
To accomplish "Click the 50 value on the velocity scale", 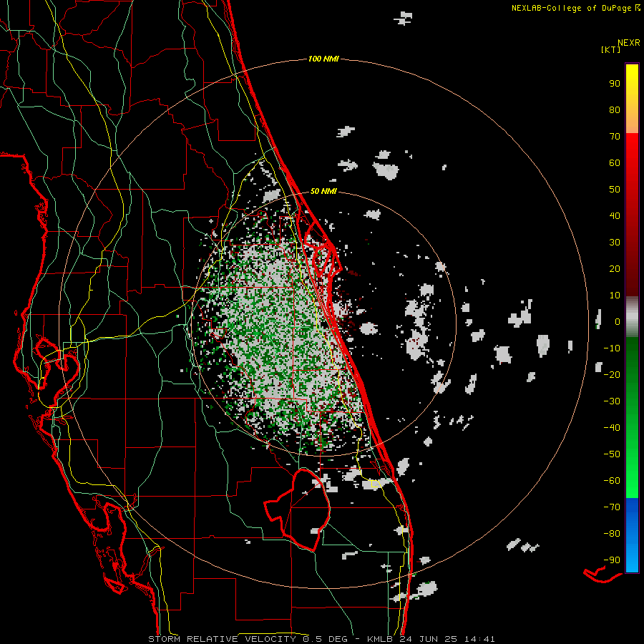I will 615,190.
